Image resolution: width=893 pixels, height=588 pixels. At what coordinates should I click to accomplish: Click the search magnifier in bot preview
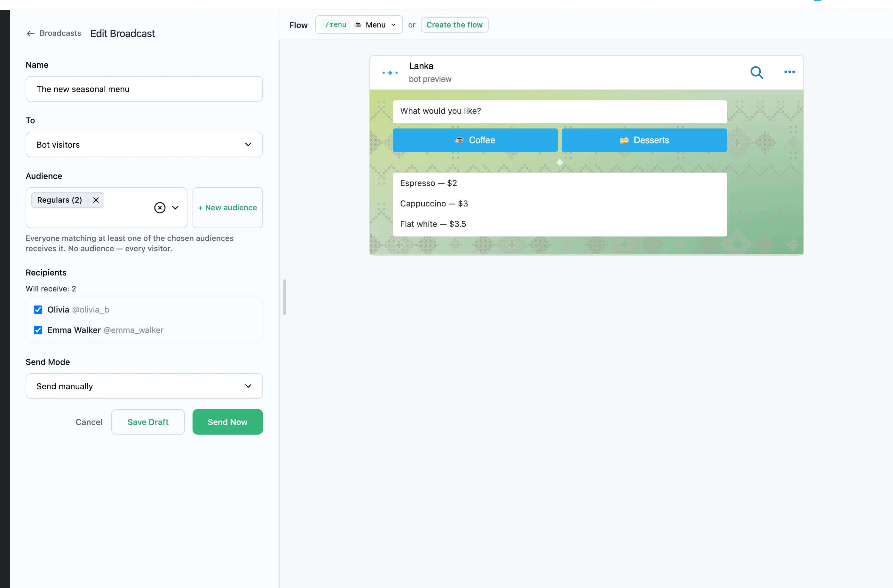tap(756, 72)
